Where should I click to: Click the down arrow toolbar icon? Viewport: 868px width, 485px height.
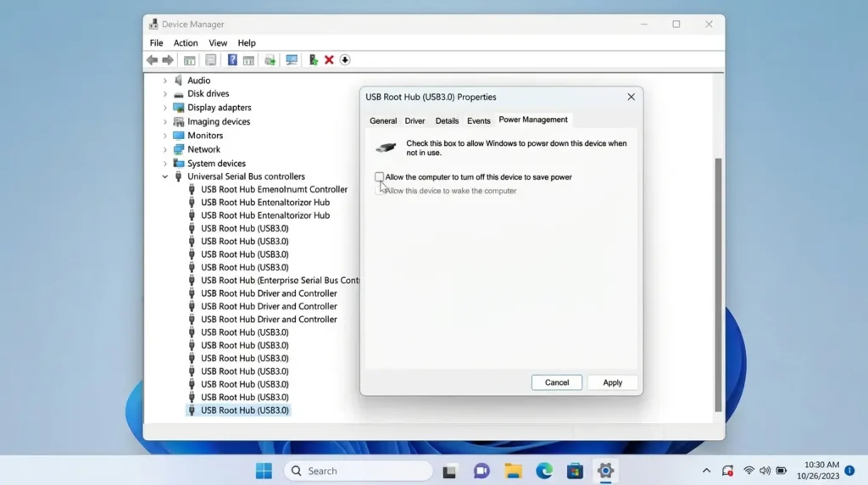click(x=345, y=60)
